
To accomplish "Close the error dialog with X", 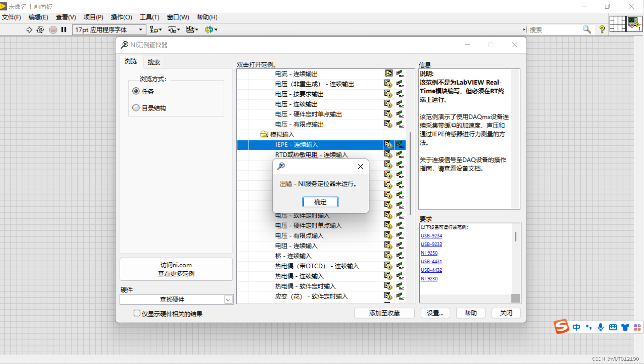I will [x=360, y=166].
